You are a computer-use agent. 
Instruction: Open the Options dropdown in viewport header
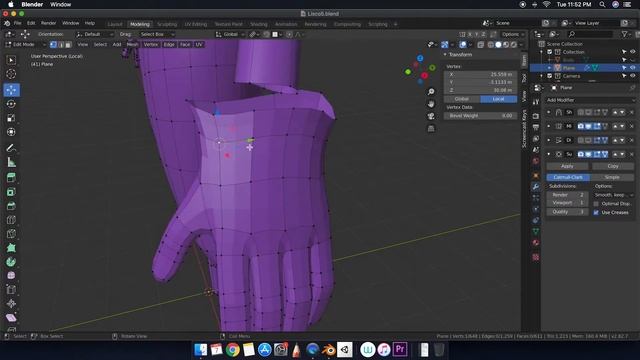(x=513, y=34)
